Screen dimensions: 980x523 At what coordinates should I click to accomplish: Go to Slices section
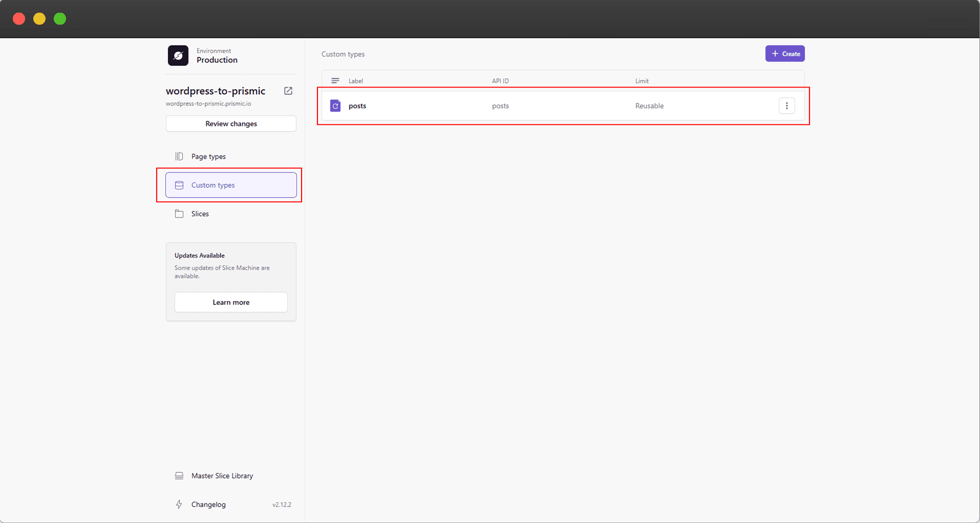tap(231, 213)
